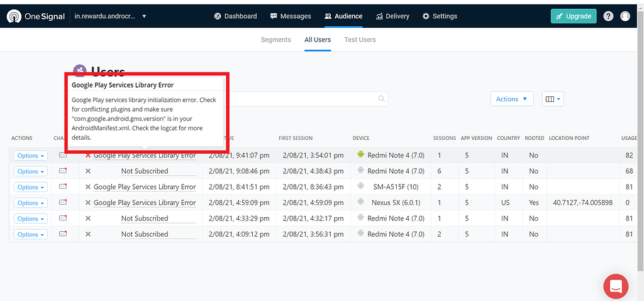Screen dimensions: 644x301
Task: Open the red chat support bubble
Action: click(x=616, y=286)
